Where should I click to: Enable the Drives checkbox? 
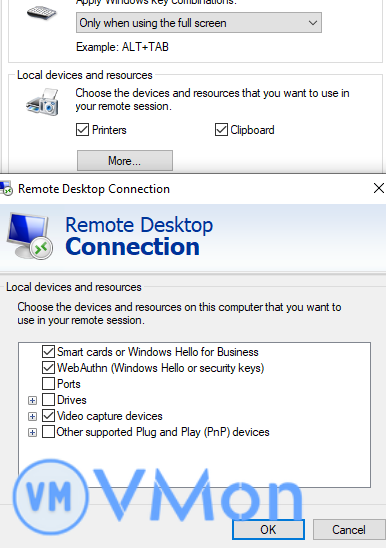(x=48, y=399)
